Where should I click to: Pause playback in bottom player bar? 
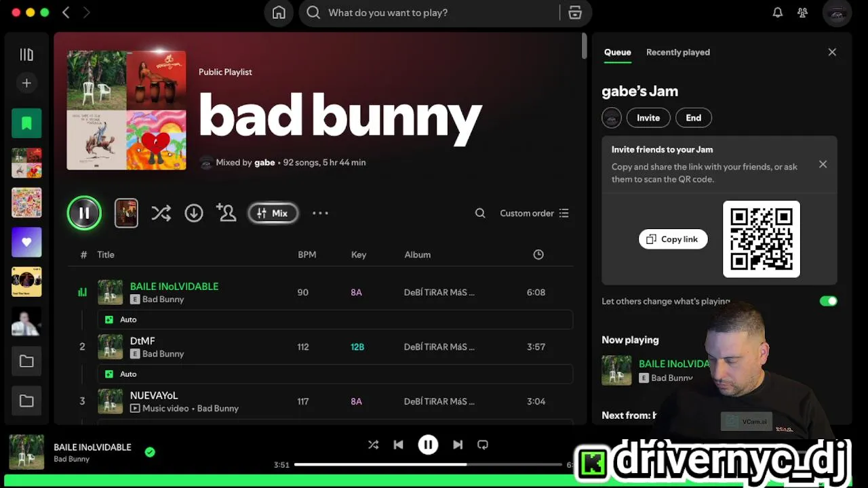click(428, 445)
